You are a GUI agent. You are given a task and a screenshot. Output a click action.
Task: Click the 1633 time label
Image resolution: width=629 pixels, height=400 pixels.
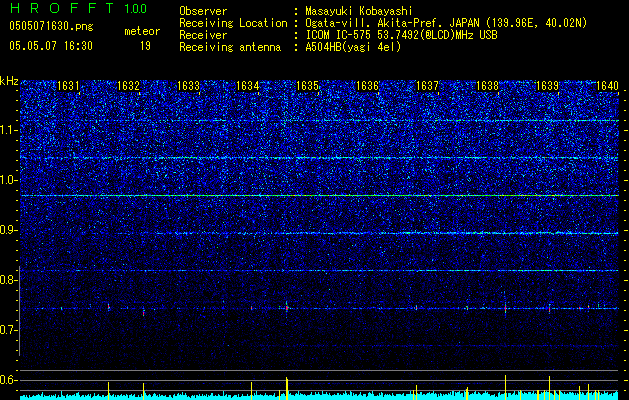tap(188, 86)
